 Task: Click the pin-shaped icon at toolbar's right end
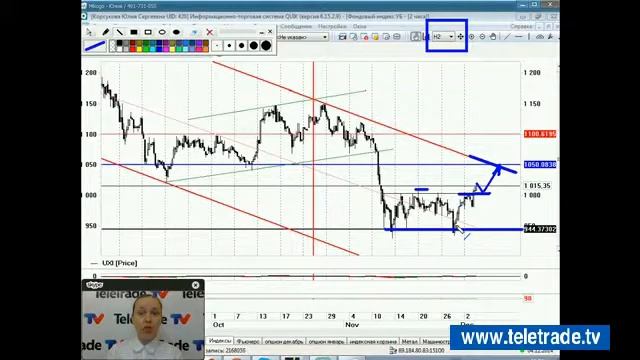550,37
